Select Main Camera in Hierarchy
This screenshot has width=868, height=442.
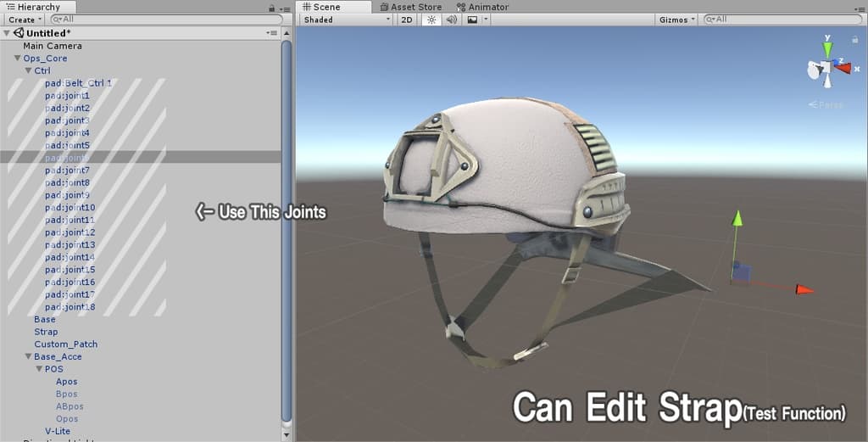coord(52,46)
